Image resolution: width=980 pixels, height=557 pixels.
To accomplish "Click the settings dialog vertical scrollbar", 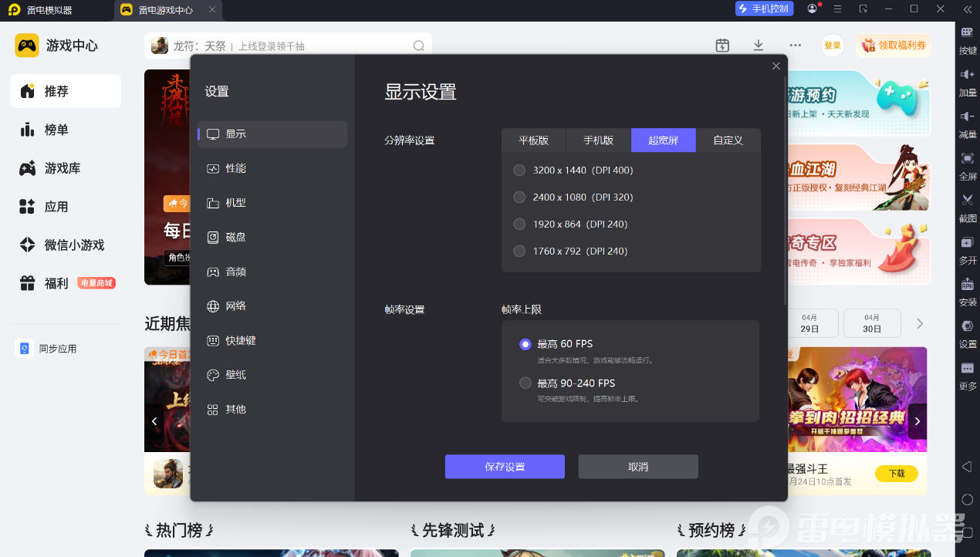I will pos(785,189).
